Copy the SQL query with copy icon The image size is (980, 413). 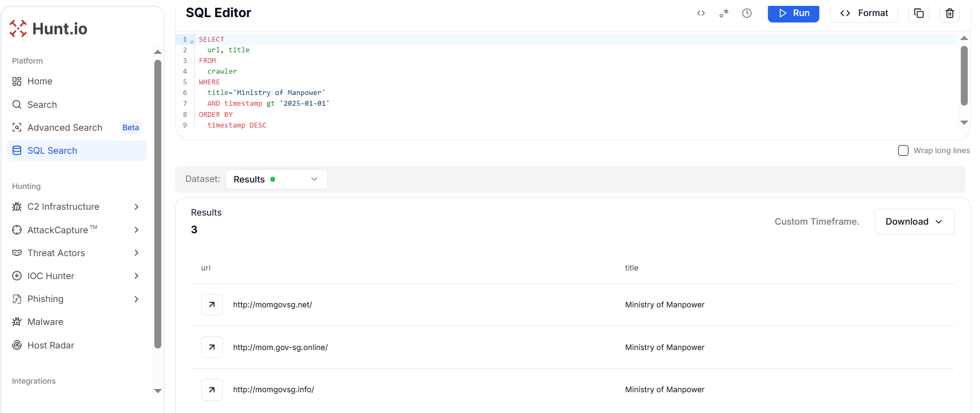[919, 13]
